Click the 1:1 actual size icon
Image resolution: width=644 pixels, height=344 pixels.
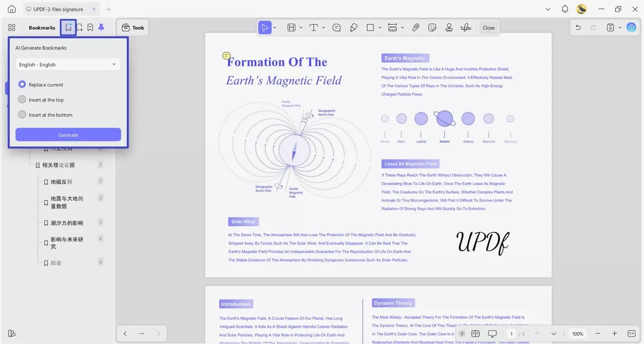coord(631,334)
